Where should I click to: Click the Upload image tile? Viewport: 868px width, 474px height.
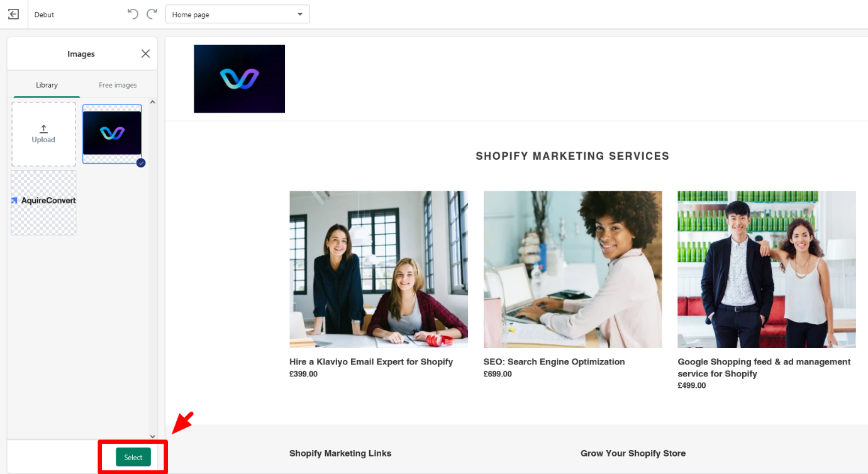[43, 134]
